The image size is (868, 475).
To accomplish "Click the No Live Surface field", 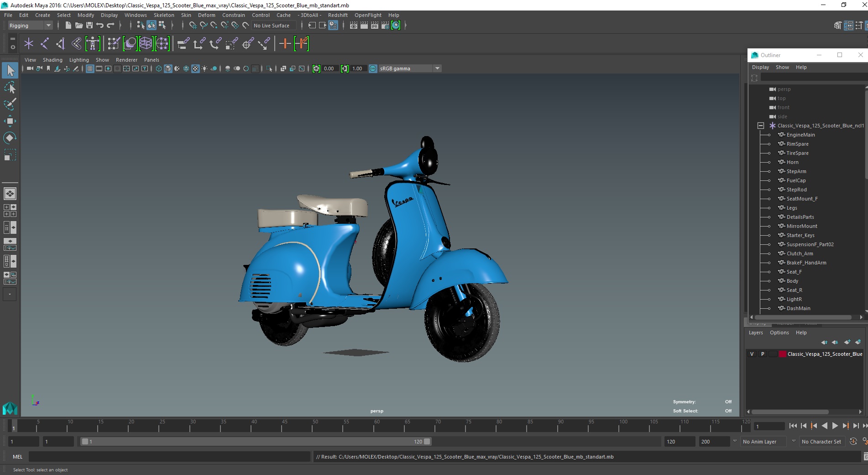I will point(274,26).
